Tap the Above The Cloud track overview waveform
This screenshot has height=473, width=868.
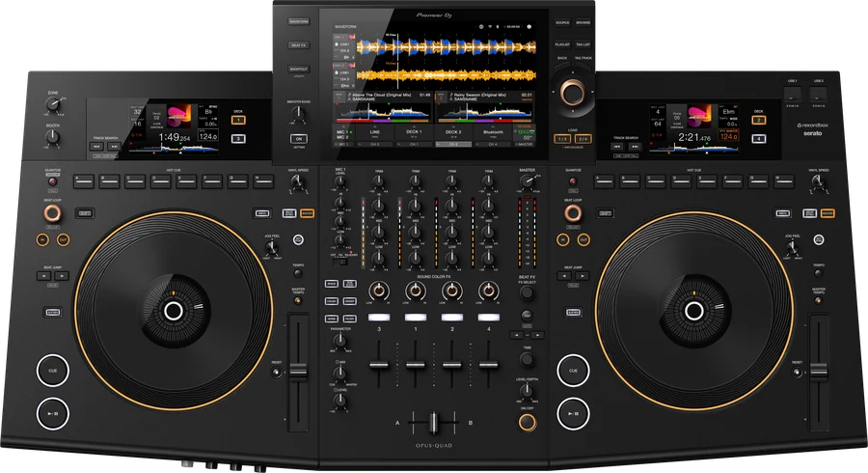384,113
